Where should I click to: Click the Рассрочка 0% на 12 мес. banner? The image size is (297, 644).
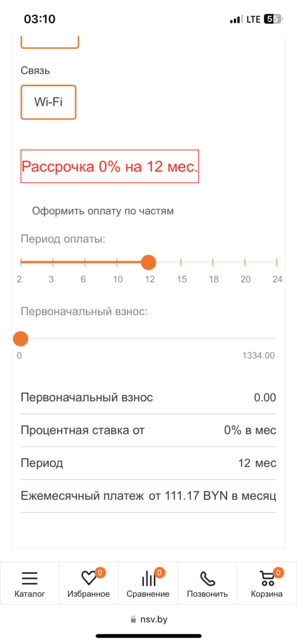tap(109, 166)
